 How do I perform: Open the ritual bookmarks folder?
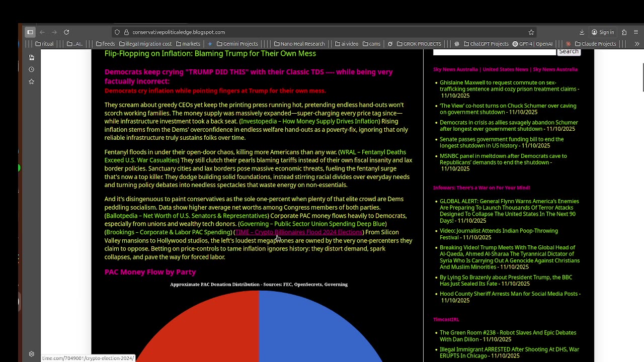coord(44,44)
